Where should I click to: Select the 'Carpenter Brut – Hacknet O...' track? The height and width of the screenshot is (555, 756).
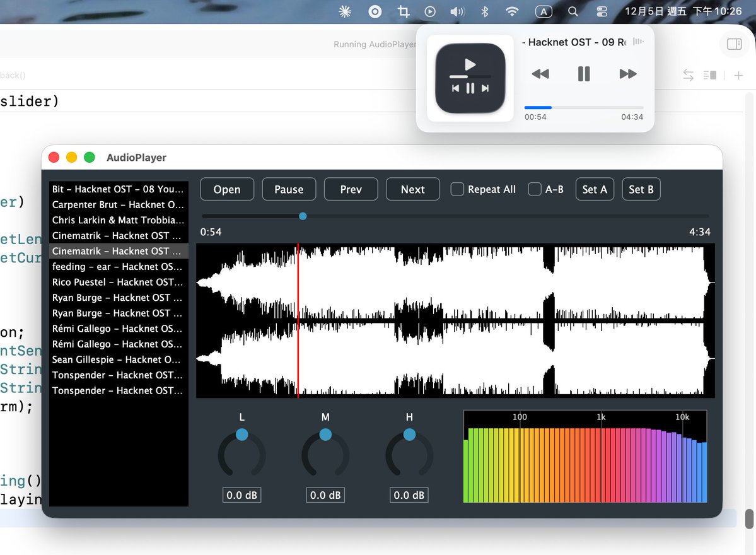tap(119, 204)
